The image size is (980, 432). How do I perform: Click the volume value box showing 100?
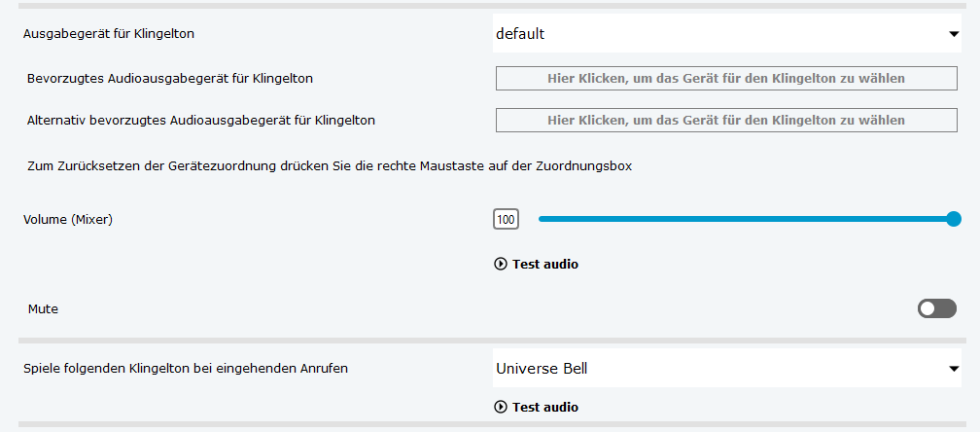(x=506, y=220)
